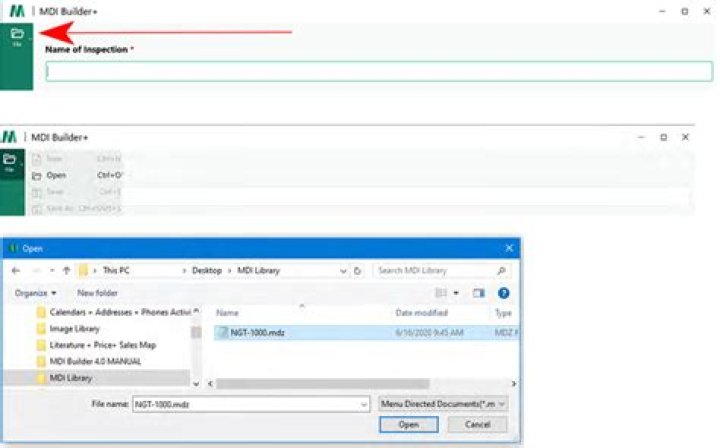
Task: Sort files by the Type column
Action: point(503,313)
